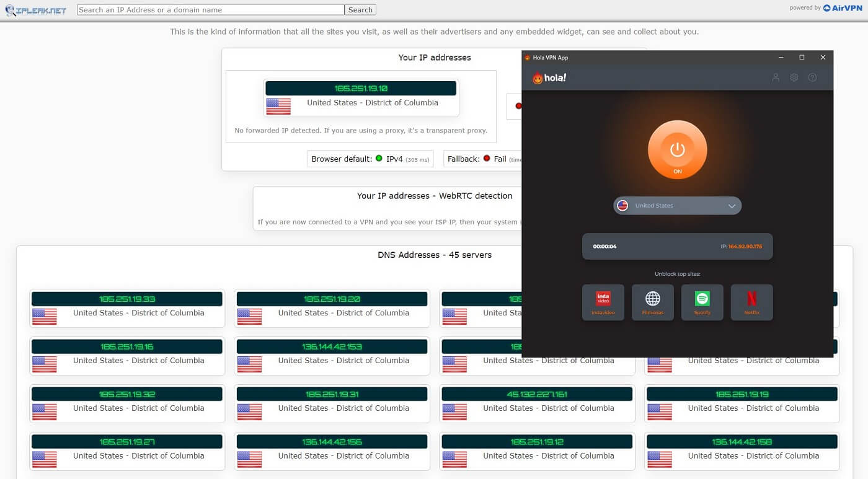This screenshot has height=479, width=868.
Task: Click the flag beside DNS 136.144.42.156
Action: [x=249, y=460]
